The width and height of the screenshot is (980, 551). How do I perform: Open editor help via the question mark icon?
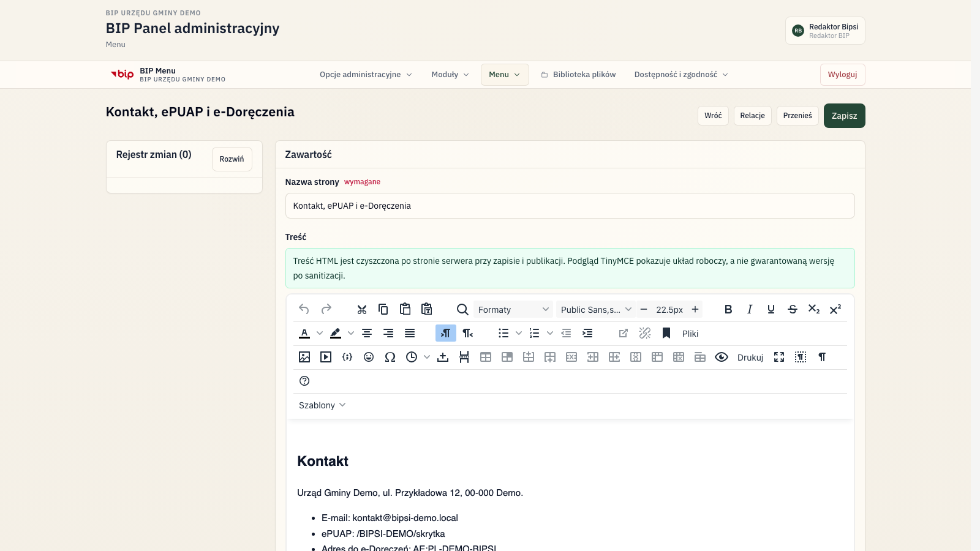click(x=304, y=381)
